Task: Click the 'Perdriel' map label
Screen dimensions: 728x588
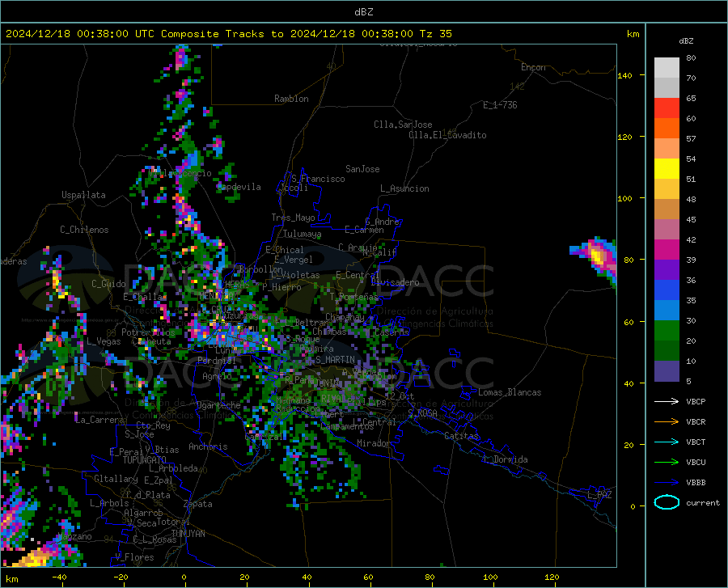Action: point(217,360)
